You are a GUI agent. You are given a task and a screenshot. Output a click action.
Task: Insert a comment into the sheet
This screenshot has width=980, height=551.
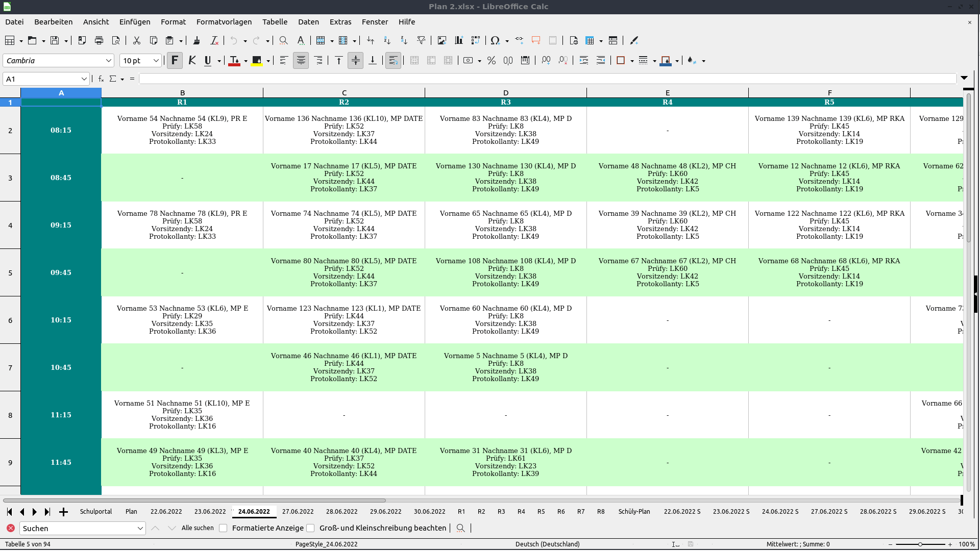535,40
